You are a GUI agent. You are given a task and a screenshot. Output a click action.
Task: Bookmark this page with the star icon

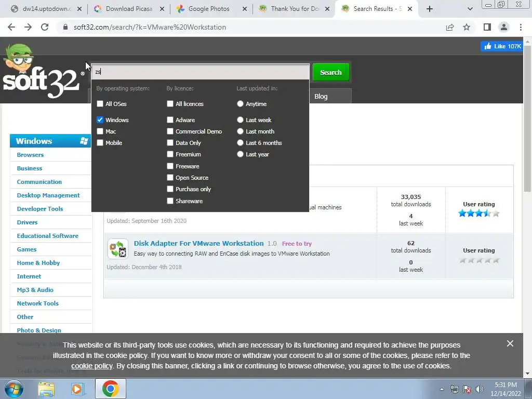467,27
